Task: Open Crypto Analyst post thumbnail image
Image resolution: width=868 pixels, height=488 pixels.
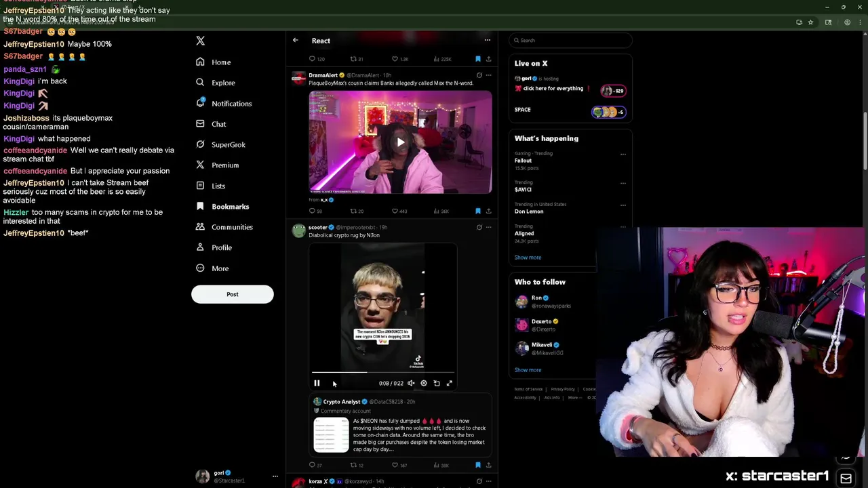Action: point(331,434)
